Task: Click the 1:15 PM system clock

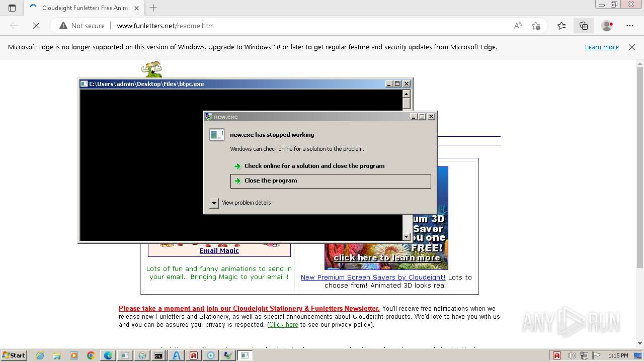Action: tap(618, 355)
